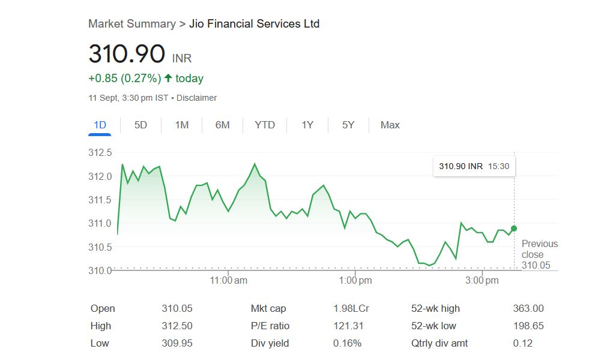Image resolution: width=589 pixels, height=364 pixels.
Task: Show the Max time range chart
Action: (x=390, y=125)
